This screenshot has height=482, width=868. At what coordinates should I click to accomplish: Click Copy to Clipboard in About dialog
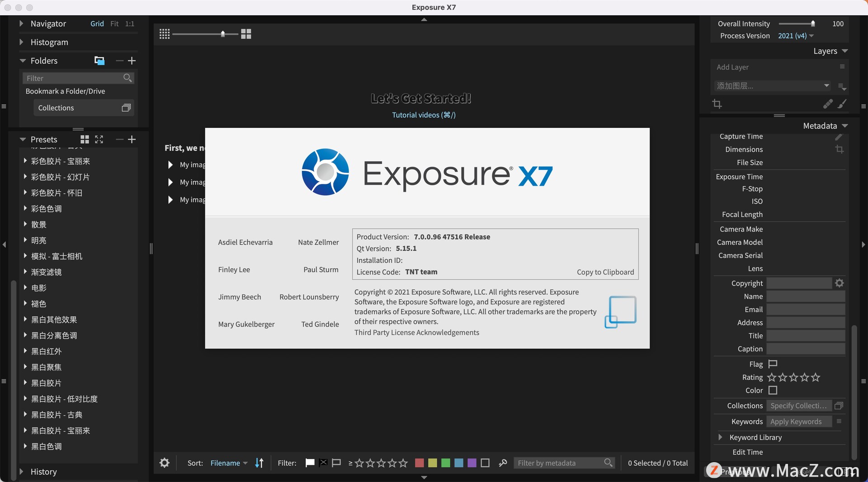(x=605, y=272)
